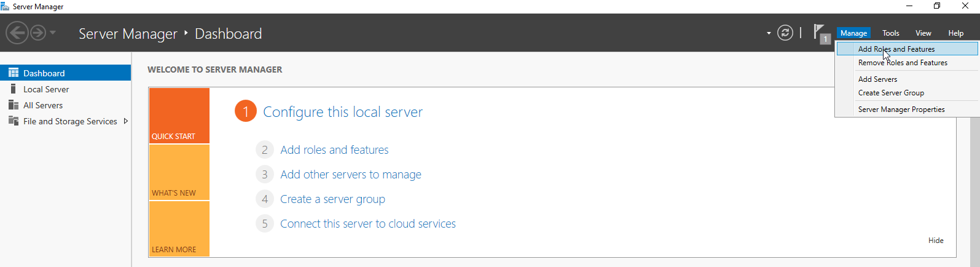Screen dimensions: 980x267
Task: Click the Refresh dashboard icon
Action: point(785,33)
